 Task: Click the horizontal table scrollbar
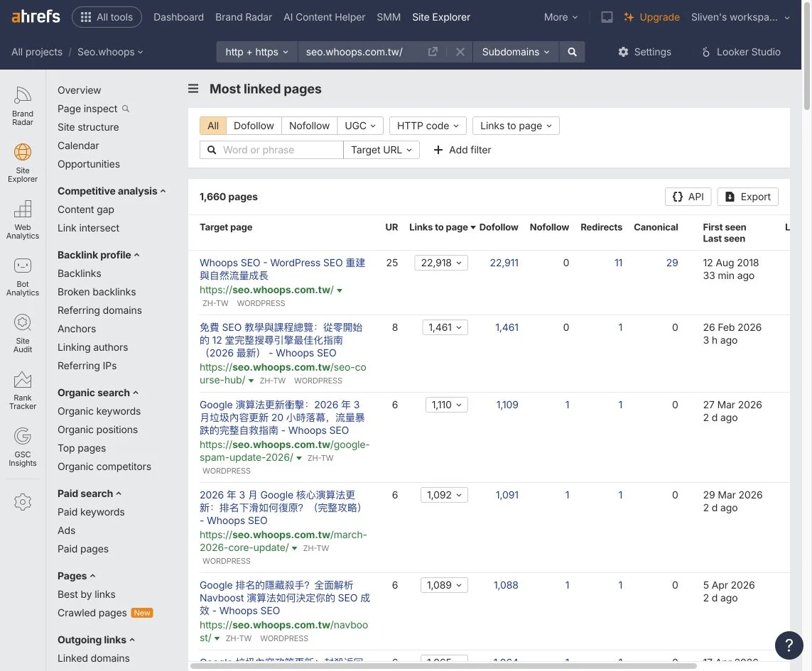coord(443,666)
